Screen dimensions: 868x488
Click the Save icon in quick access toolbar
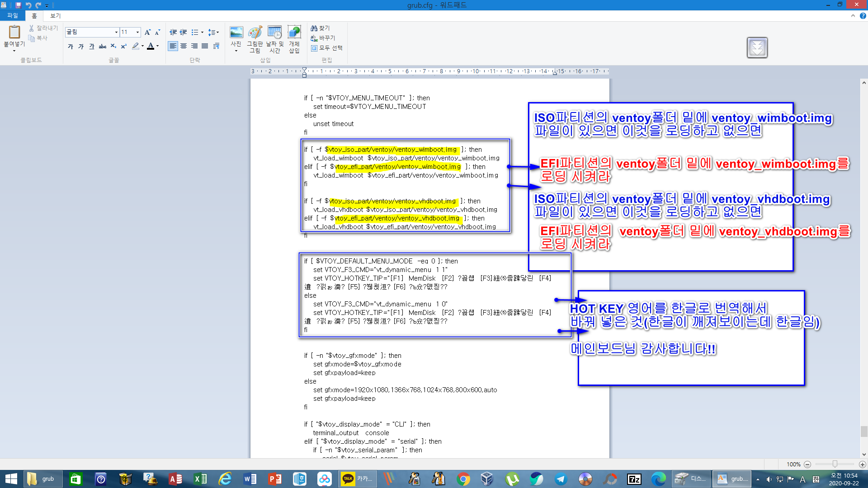pos(19,5)
